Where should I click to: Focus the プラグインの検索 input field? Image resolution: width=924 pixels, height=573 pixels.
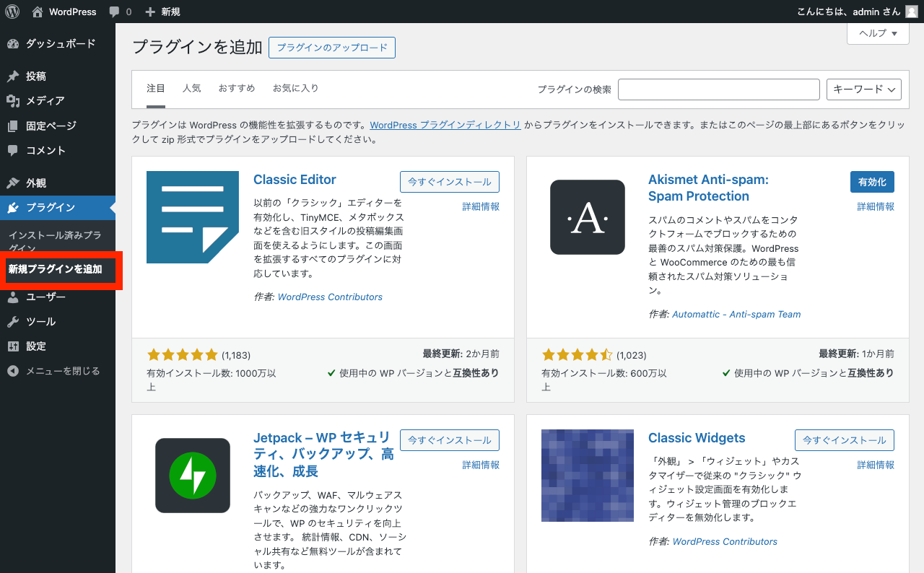coord(719,89)
